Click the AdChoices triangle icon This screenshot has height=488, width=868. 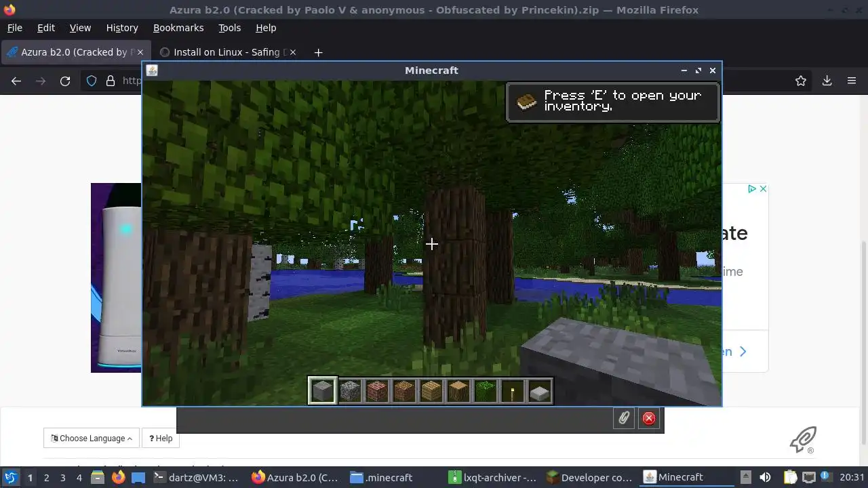(752, 189)
